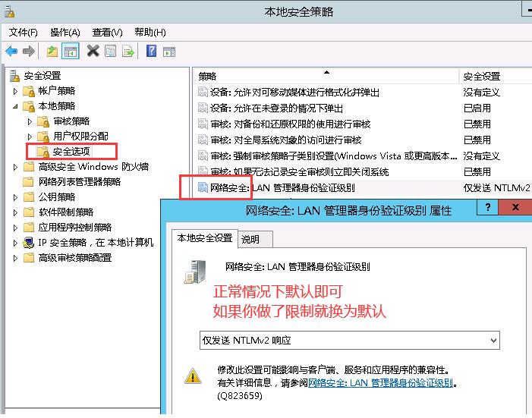
Task: Click 已启用 value for 设备: 允许在未登录的情况下弹出
Action: tap(477, 108)
